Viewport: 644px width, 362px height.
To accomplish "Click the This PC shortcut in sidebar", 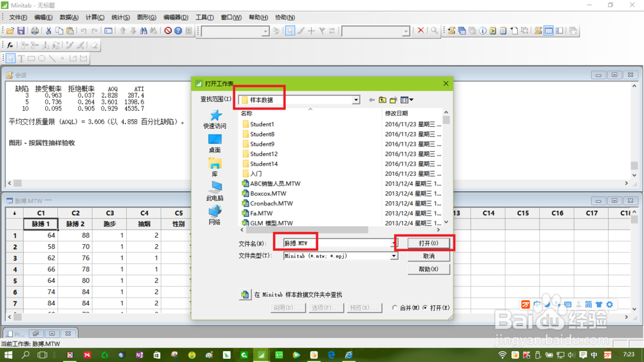I will (x=215, y=191).
